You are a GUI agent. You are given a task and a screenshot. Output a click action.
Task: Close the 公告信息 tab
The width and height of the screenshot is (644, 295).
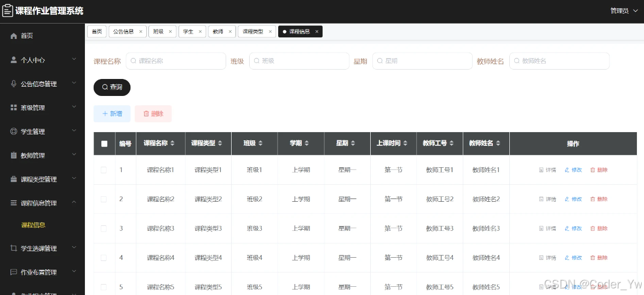pyautogui.click(x=140, y=32)
